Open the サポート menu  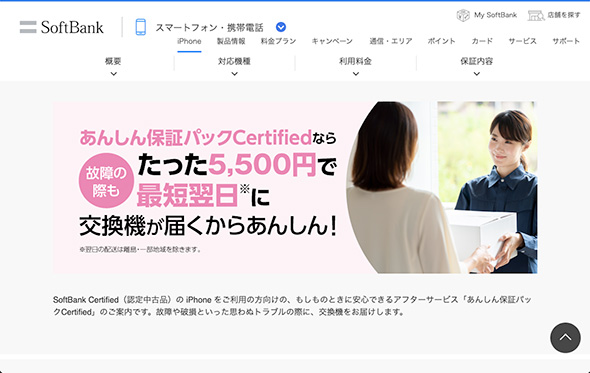(566, 41)
